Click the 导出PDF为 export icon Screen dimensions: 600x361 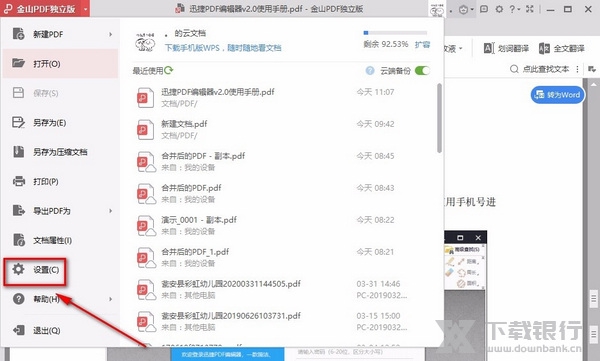(x=18, y=210)
